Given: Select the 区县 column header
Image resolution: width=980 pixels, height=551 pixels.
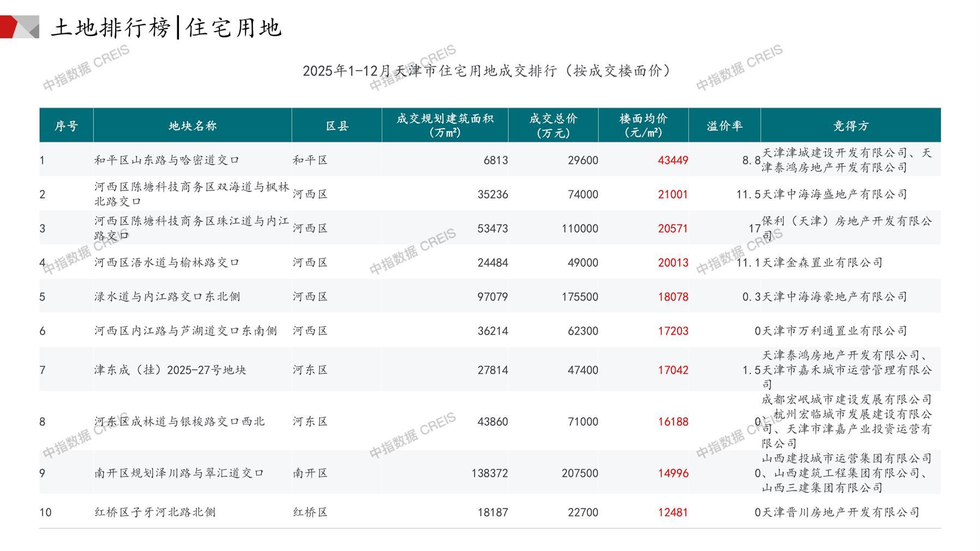Looking at the screenshot, I should [336, 126].
